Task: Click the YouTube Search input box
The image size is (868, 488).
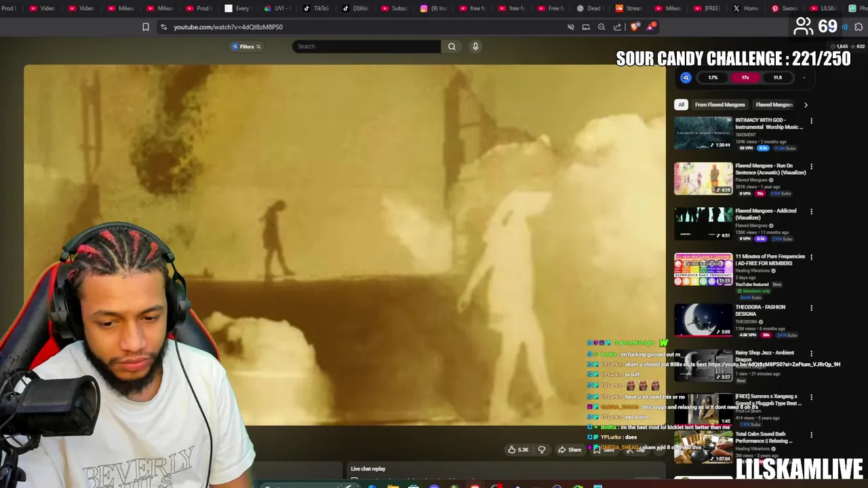Action: click(367, 46)
